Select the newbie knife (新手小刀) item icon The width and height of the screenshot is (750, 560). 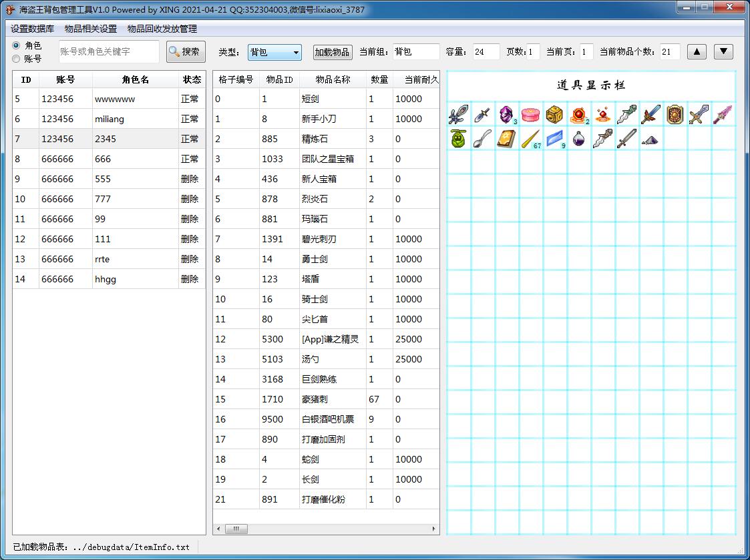pos(482,115)
